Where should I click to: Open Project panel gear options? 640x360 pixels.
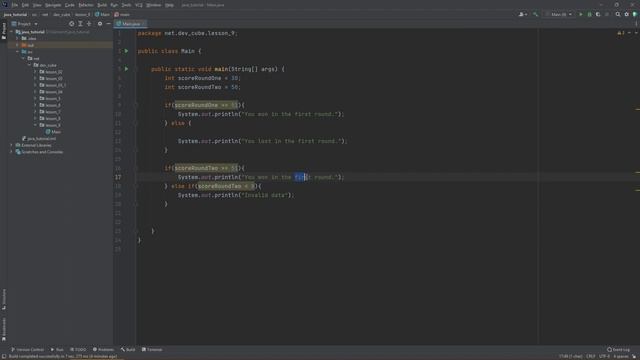pos(100,24)
